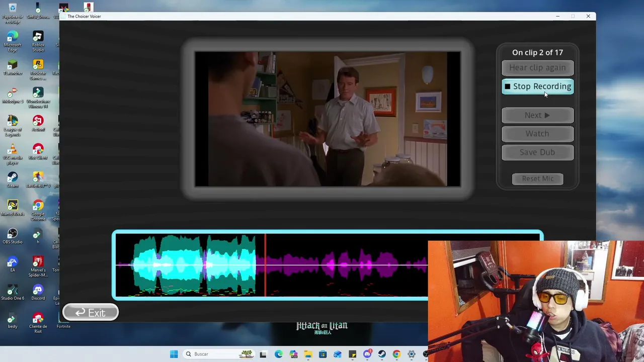The height and width of the screenshot is (362, 644).
Task: Click the video clip preview
Action: click(328, 119)
